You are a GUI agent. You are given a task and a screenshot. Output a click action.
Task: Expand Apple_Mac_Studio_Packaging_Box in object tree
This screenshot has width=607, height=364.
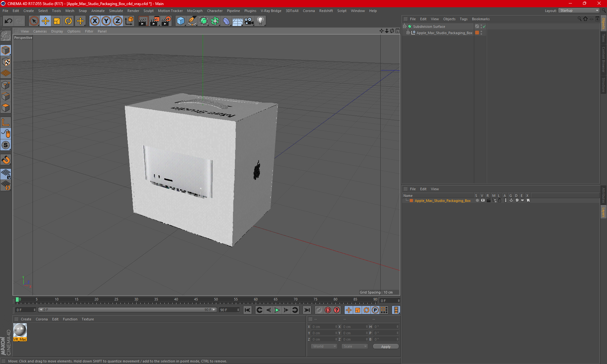click(x=408, y=33)
